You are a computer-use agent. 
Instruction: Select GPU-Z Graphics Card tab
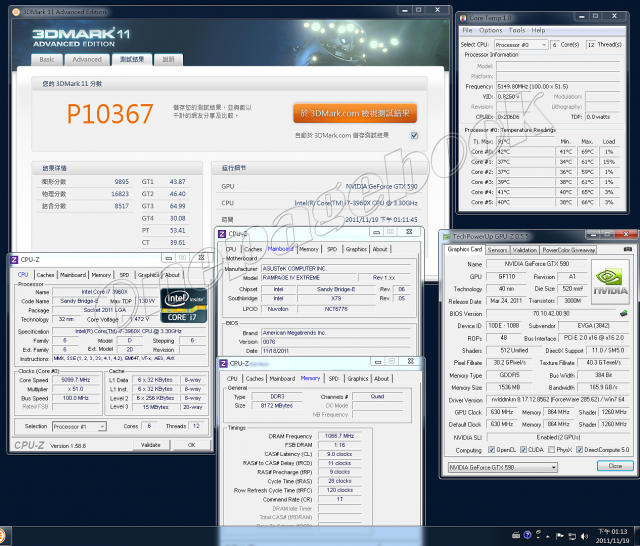tap(464, 249)
